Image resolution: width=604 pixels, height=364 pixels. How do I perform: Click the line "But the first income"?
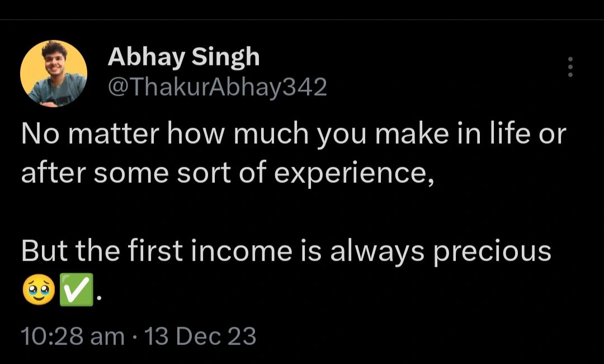(285, 251)
